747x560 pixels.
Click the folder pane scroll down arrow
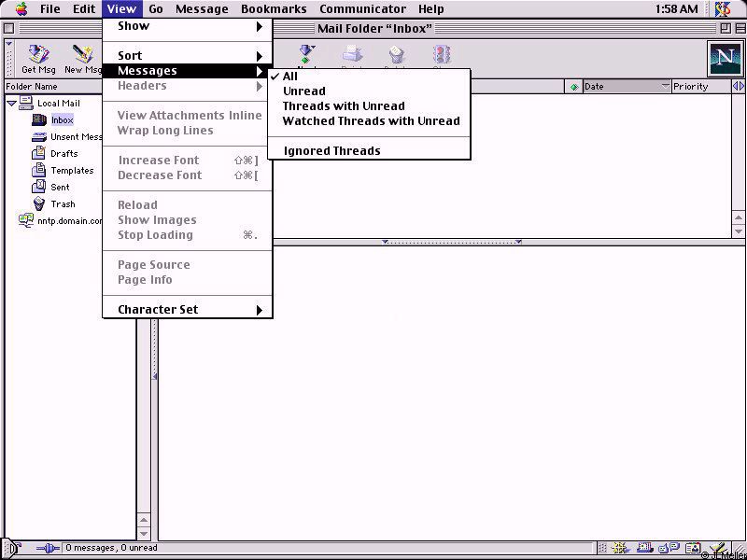tap(144, 533)
